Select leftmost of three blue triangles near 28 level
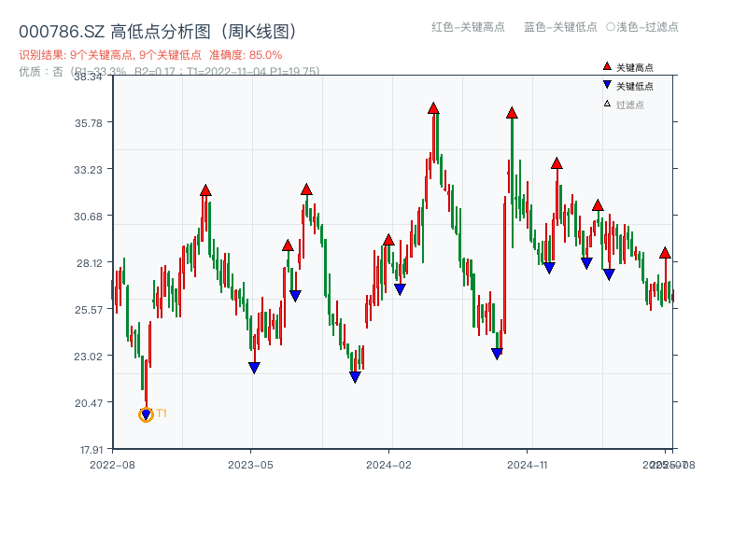 [x=549, y=268]
